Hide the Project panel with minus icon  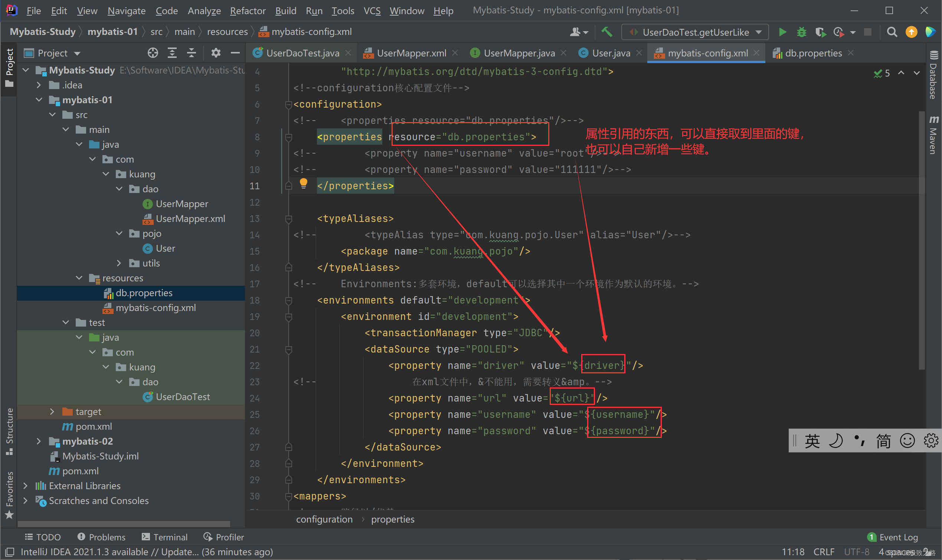pyautogui.click(x=235, y=53)
